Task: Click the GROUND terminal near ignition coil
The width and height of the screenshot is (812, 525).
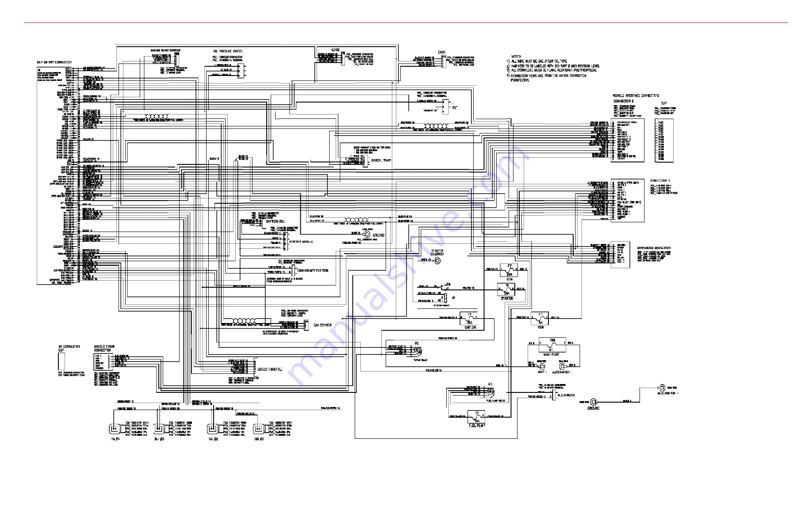Action: (366, 235)
